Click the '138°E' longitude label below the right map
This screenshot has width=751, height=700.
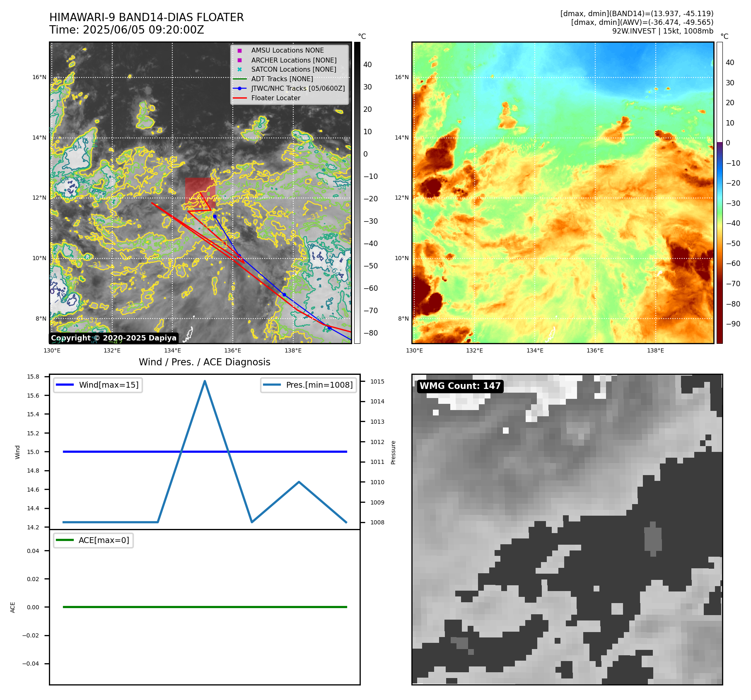point(655,350)
